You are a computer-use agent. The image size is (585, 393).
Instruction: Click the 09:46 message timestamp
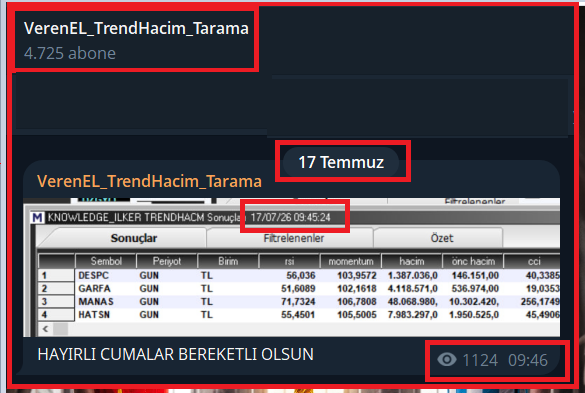pos(528,361)
